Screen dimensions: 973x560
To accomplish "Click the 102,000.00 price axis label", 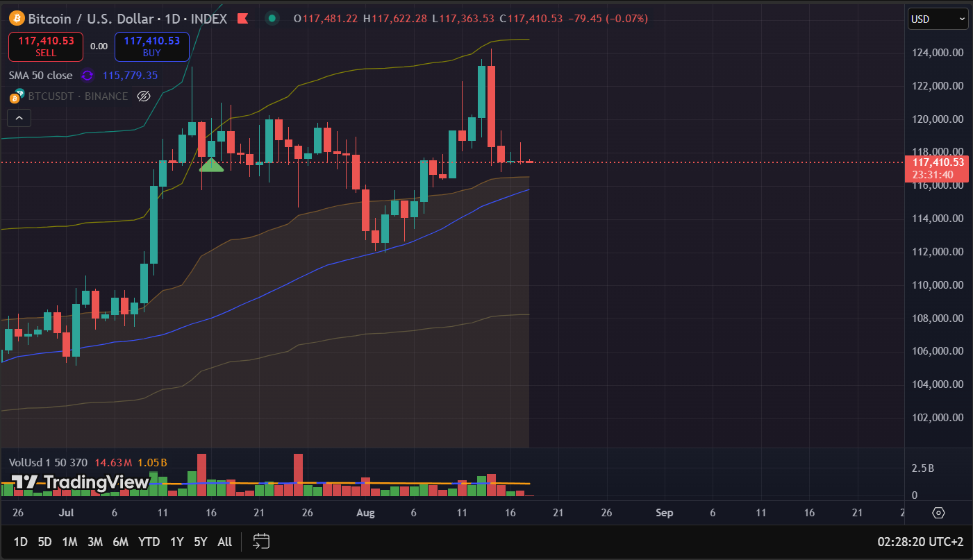I will (x=936, y=418).
